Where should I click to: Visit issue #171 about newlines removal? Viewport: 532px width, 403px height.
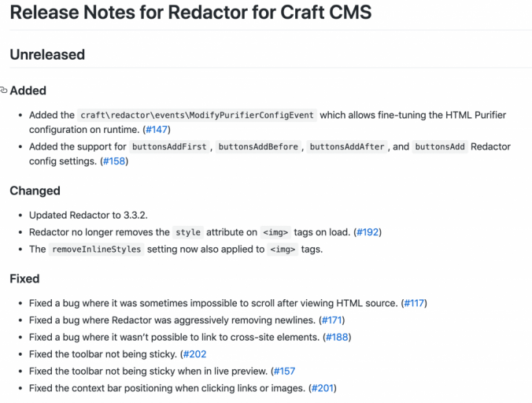331,320
